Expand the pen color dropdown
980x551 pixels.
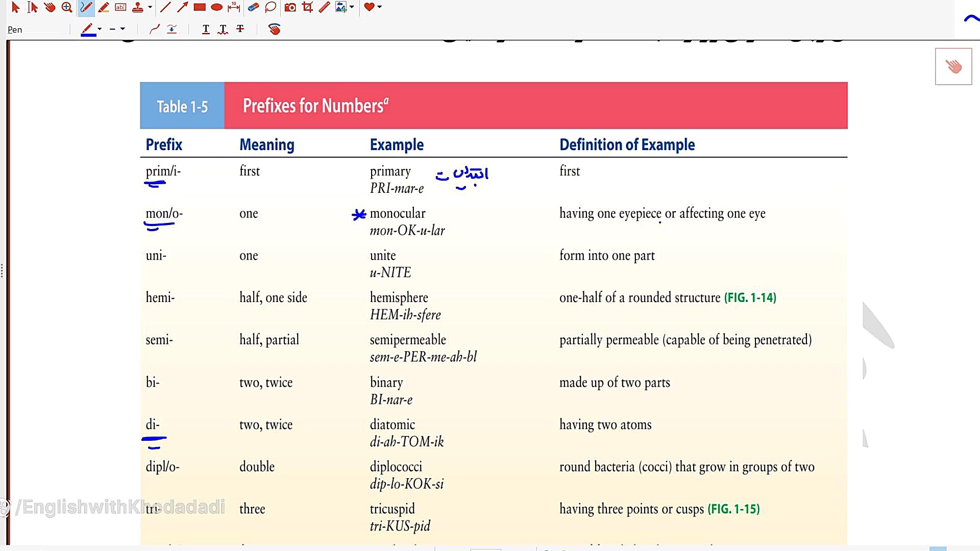pyautogui.click(x=100, y=29)
